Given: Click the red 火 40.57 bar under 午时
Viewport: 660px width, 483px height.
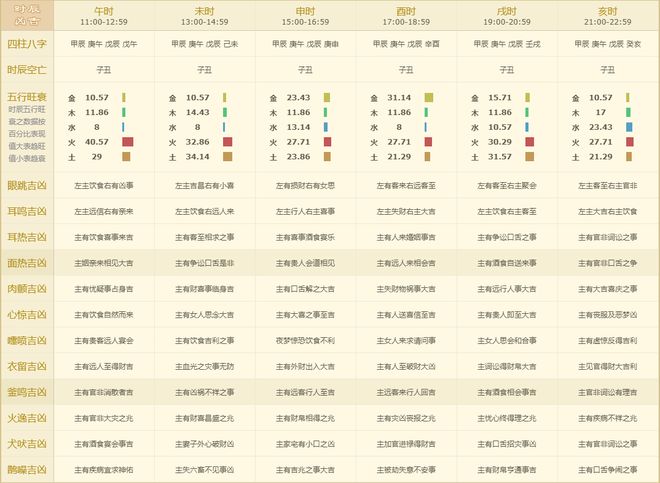Looking at the screenshot, I should 128,142.
